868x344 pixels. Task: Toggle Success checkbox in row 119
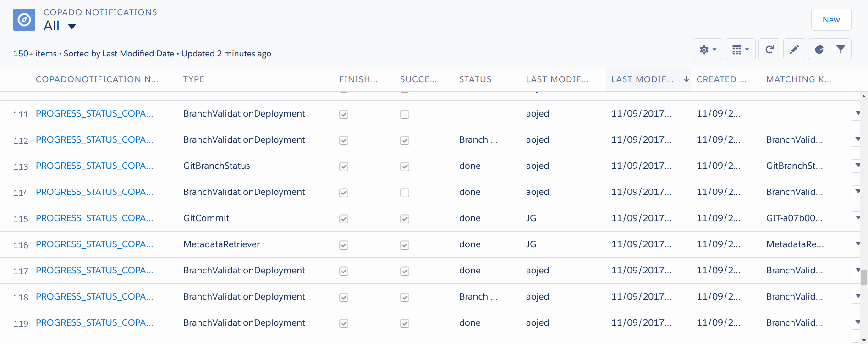[405, 323]
